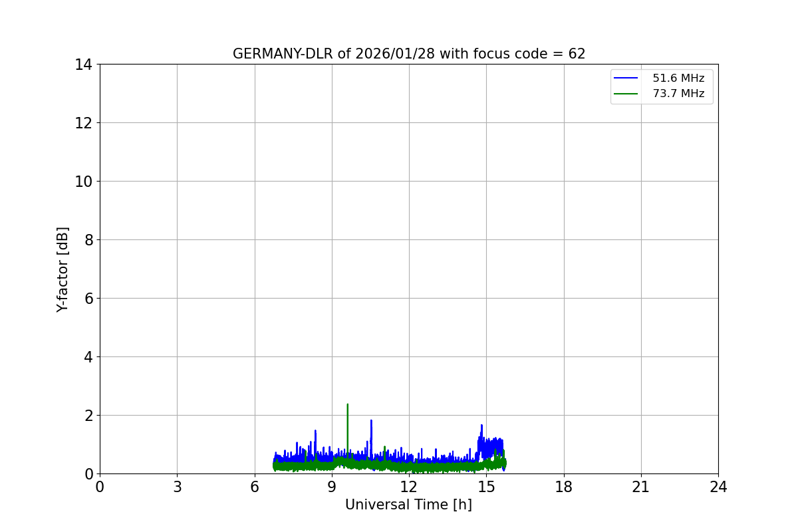Select the 73.7 MHz legend label
The image size is (798, 532).
click(x=678, y=94)
